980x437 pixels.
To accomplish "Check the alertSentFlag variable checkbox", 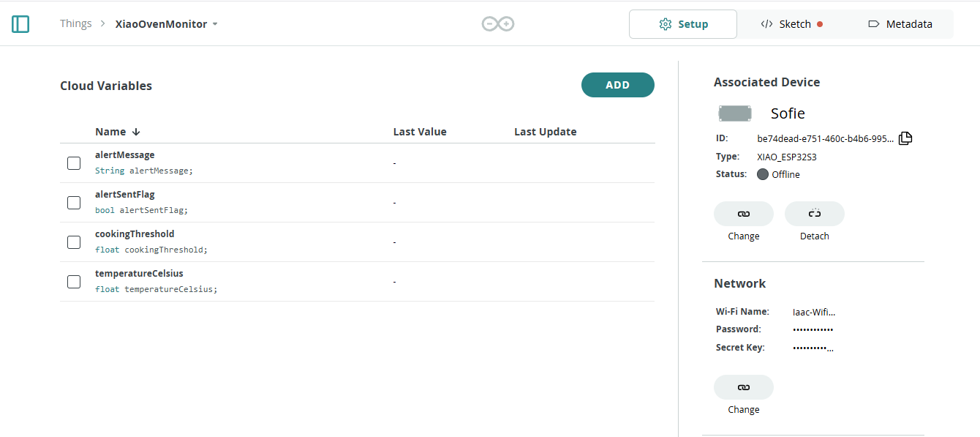I will pos(74,203).
